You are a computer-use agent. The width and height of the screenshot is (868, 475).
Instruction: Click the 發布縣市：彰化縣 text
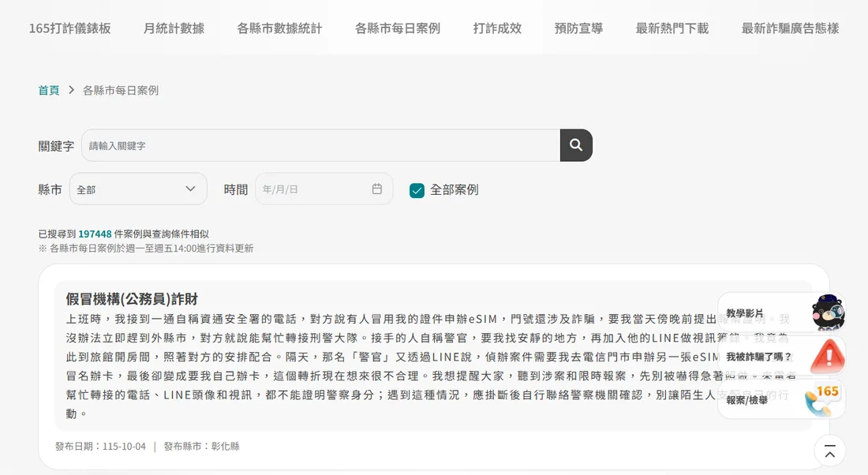click(x=201, y=447)
